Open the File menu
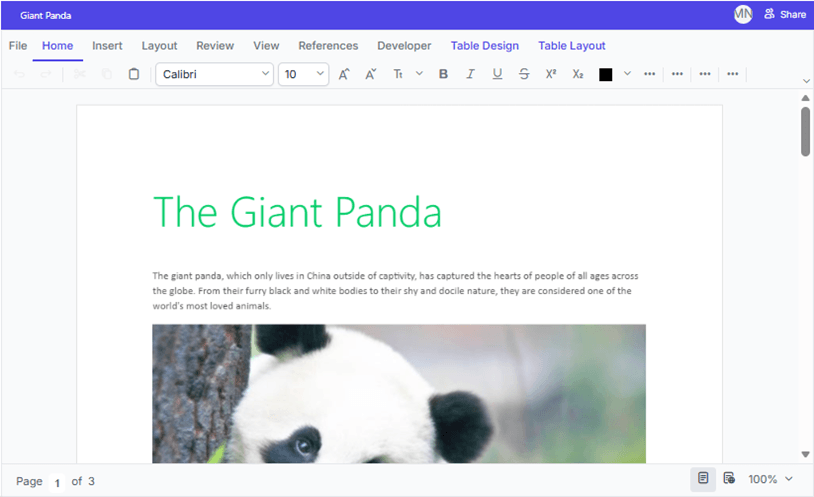 pyautogui.click(x=18, y=46)
